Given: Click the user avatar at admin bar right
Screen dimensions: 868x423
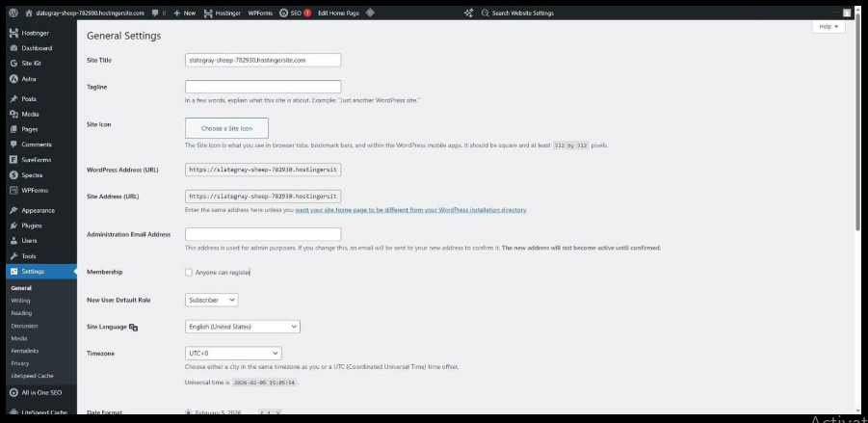Looking at the screenshot, I should coord(847,13).
